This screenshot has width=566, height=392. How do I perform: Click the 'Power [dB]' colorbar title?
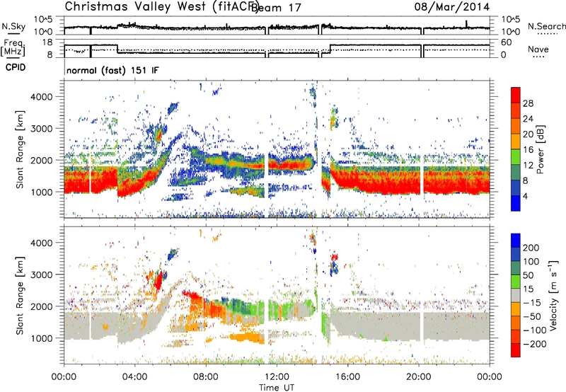coord(540,149)
